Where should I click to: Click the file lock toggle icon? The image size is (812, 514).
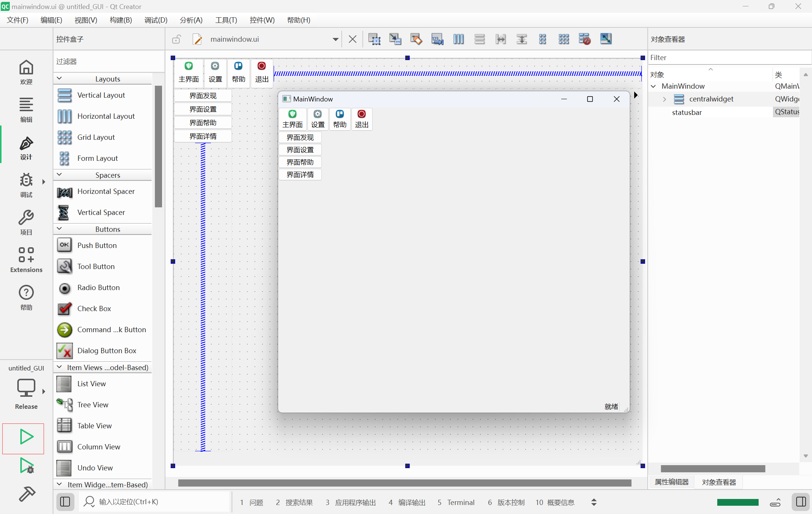pyautogui.click(x=177, y=39)
